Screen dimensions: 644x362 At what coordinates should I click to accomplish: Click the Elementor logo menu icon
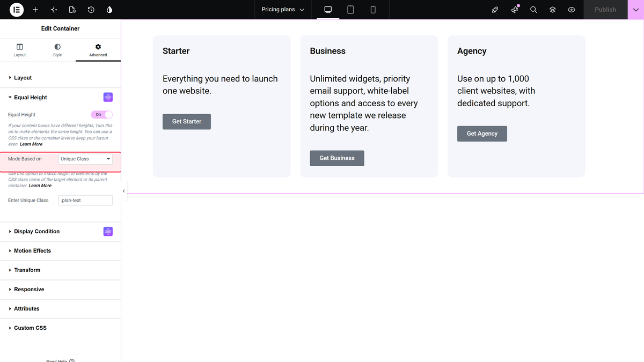tap(17, 10)
